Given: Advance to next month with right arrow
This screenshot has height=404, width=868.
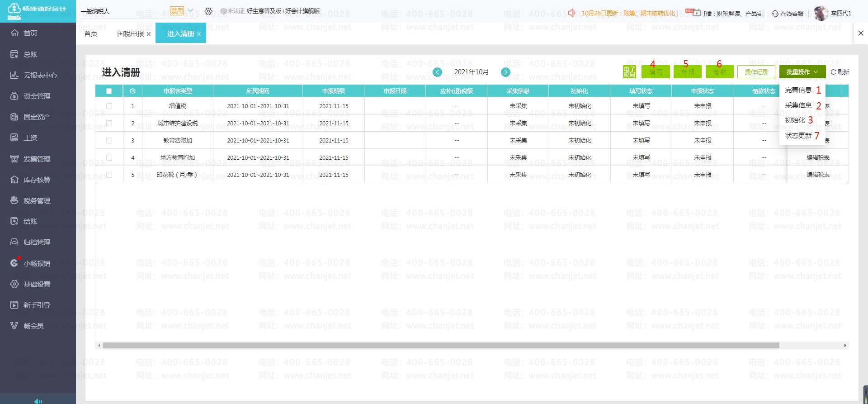Looking at the screenshot, I should pos(505,72).
